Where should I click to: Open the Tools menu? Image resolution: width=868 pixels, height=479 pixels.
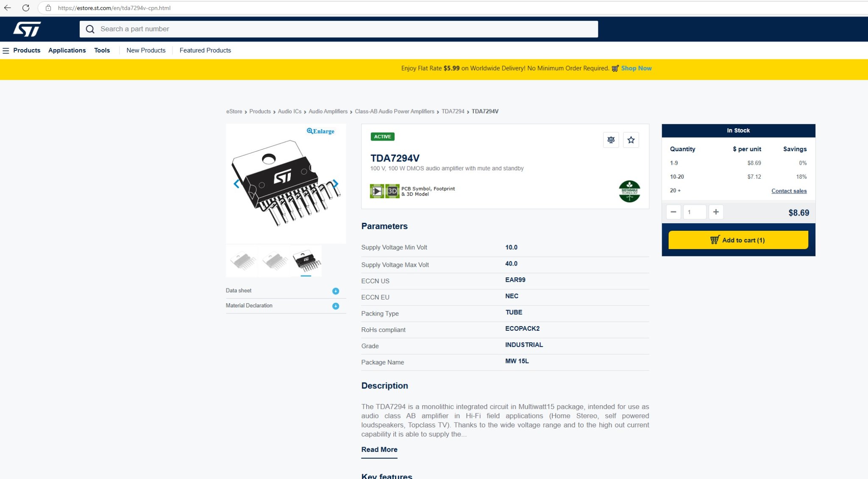click(102, 50)
